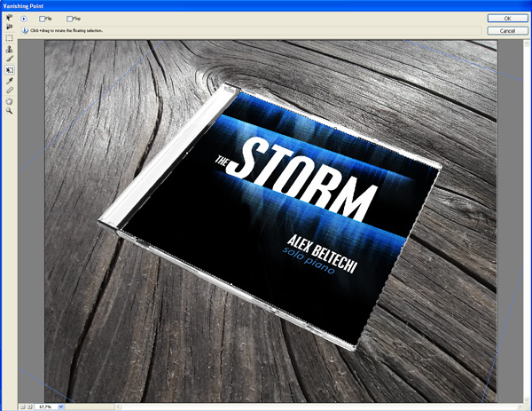Click the info icon beside the hint text
This screenshot has height=411, width=532.
[25, 30]
